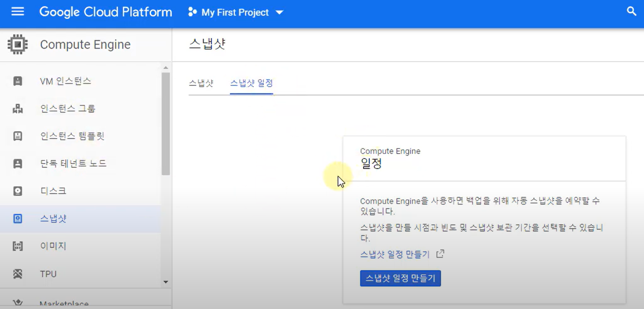Click the blue 스냅샷 일정 만들기 button

point(400,278)
